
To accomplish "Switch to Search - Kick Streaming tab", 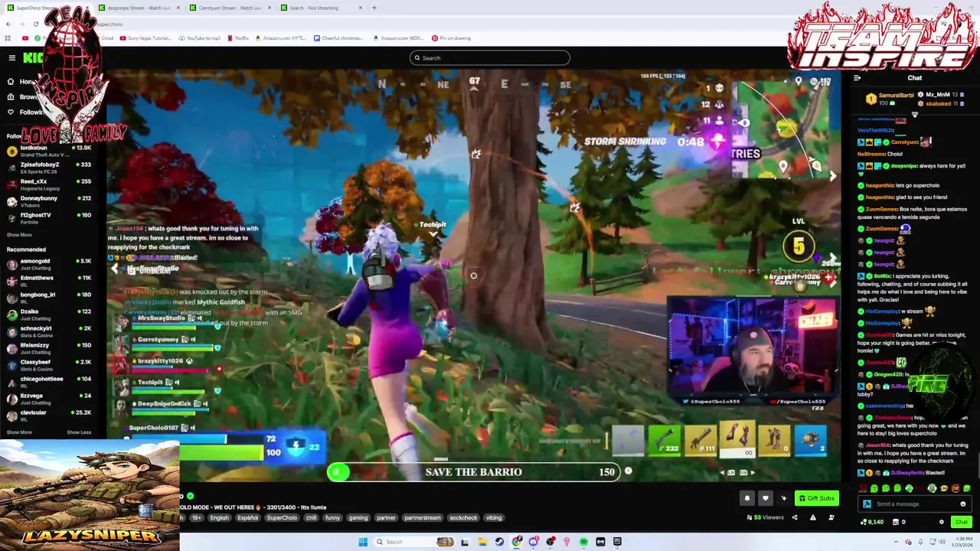I will [x=320, y=8].
